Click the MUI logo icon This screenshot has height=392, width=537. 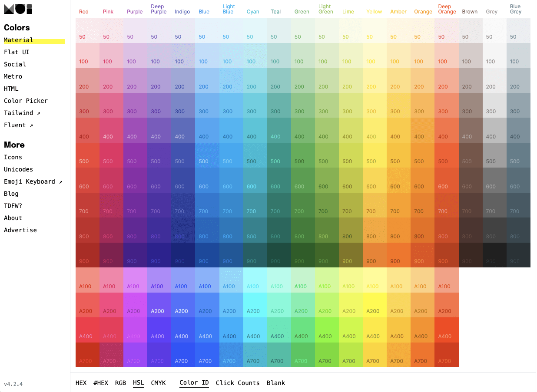tap(18, 9)
